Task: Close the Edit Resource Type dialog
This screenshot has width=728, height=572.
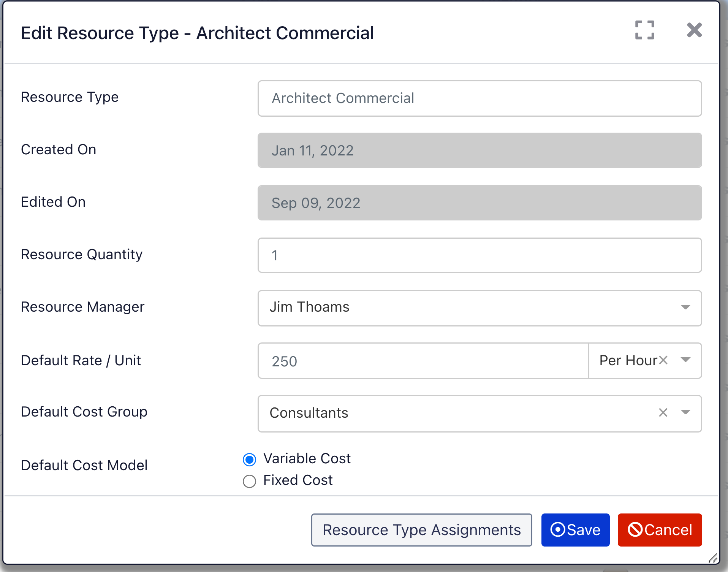Action: pos(694,31)
